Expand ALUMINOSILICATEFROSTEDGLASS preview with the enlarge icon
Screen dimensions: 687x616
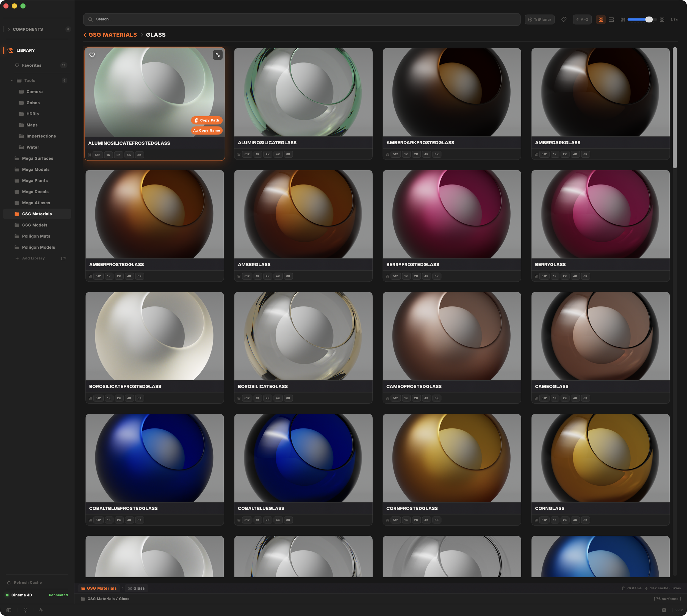tap(217, 55)
